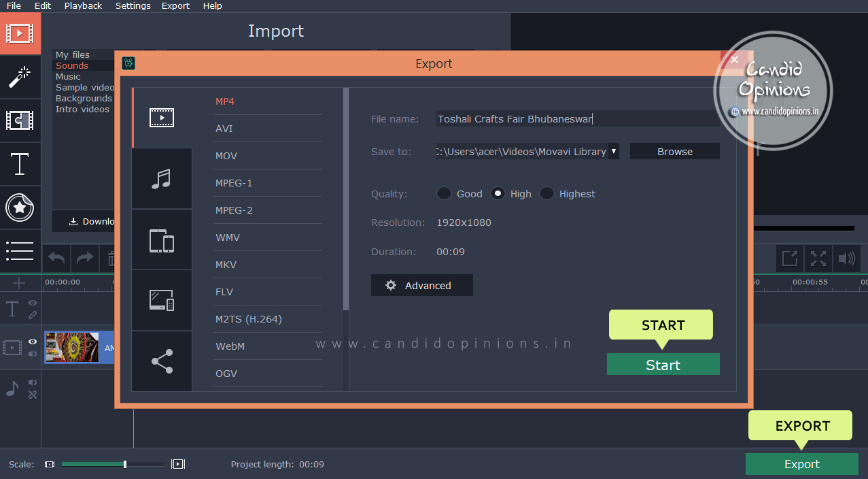Open the More tools list icon
This screenshot has width=868, height=479.
pos(20,250)
